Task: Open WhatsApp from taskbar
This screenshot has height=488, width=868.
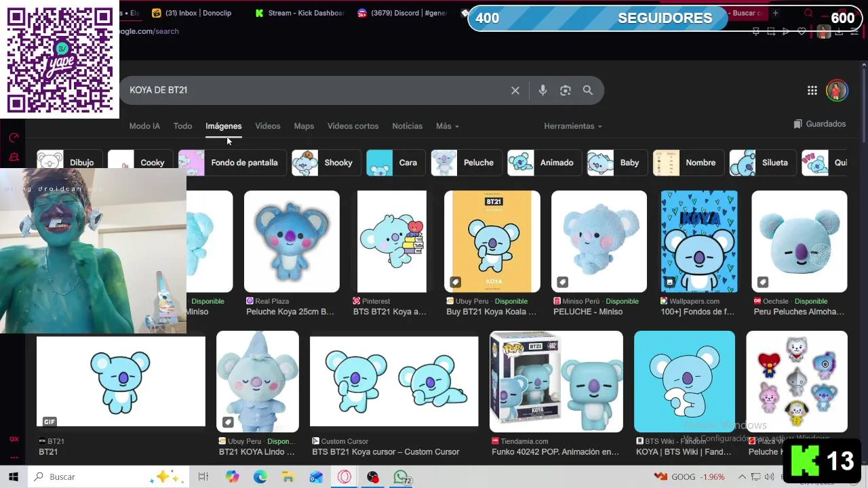Action: 401,477
